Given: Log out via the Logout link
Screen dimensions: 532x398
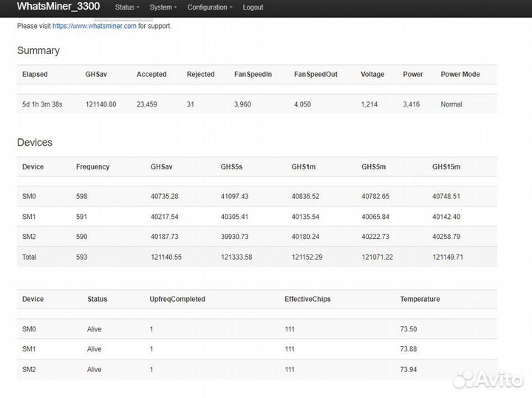Looking at the screenshot, I should [x=253, y=7].
